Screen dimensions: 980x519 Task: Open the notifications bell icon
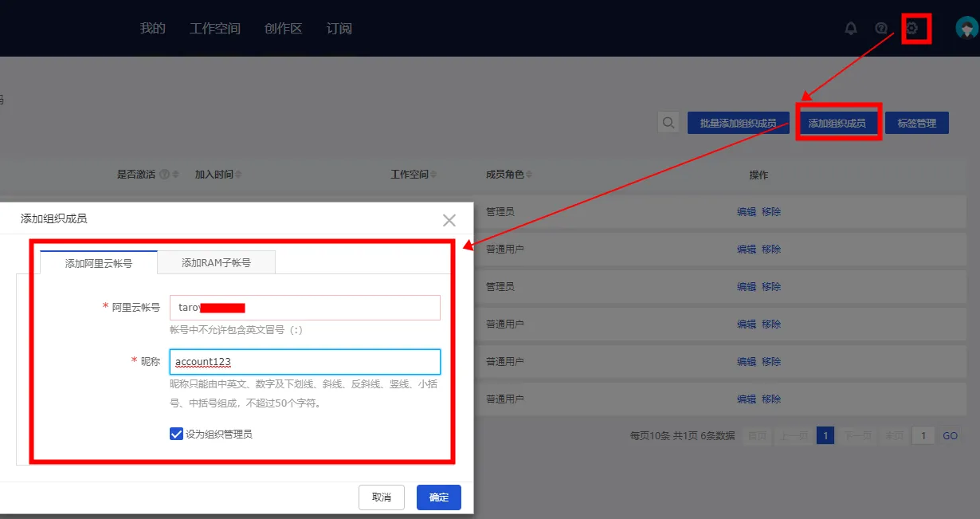(851, 29)
